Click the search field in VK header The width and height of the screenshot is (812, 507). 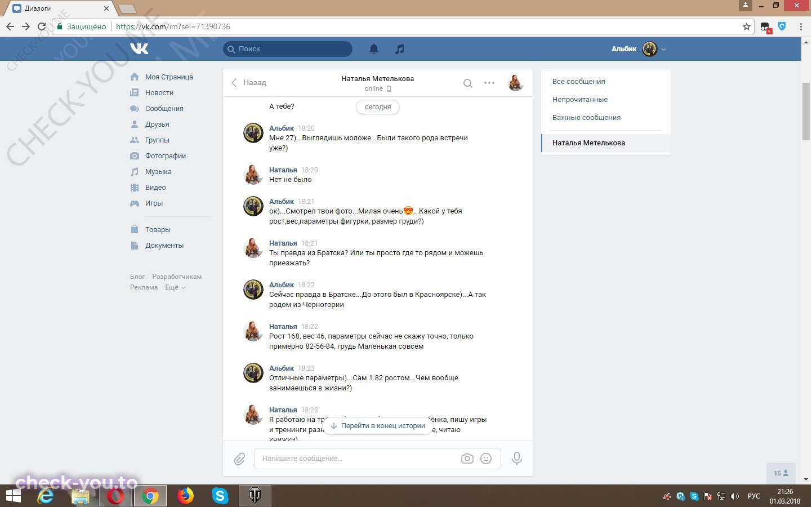tap(288, 49)
